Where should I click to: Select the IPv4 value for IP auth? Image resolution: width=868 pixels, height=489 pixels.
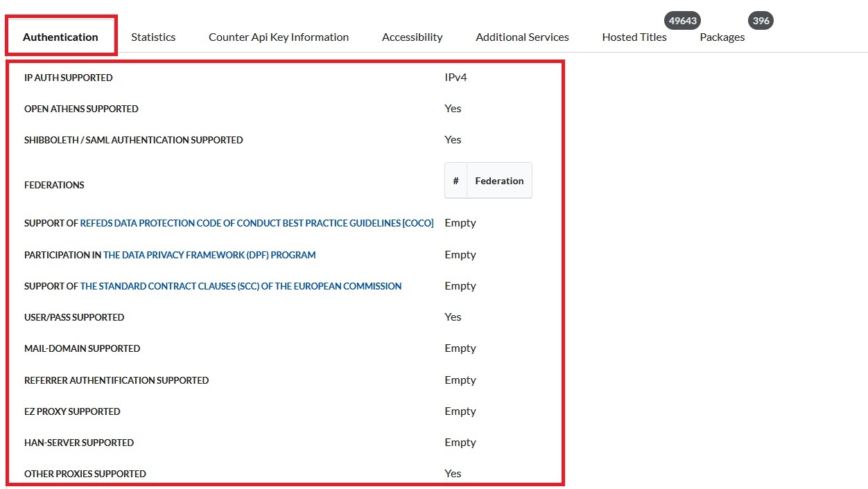[x=455, y=77]
